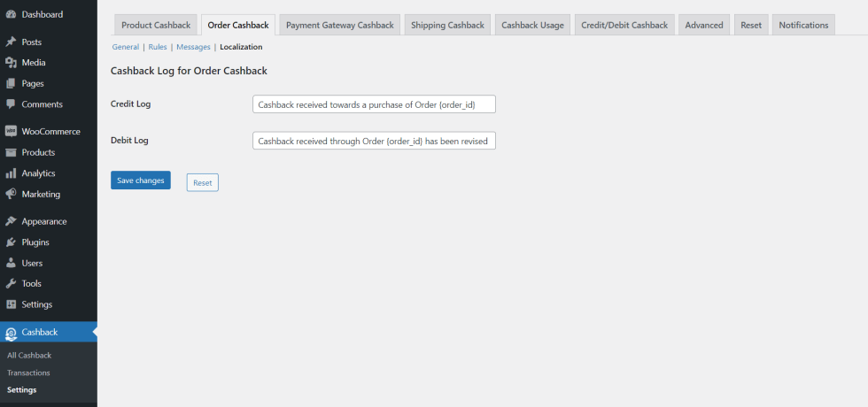This screenshot has width=868, height=407.
Task: Focus the Debit Log text field
Action: click(x=374, y=141)
